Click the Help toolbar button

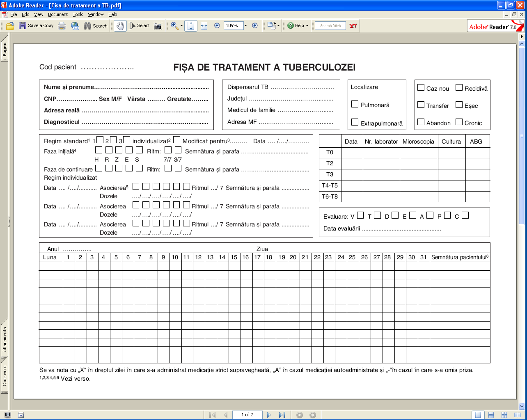(296, 25)
